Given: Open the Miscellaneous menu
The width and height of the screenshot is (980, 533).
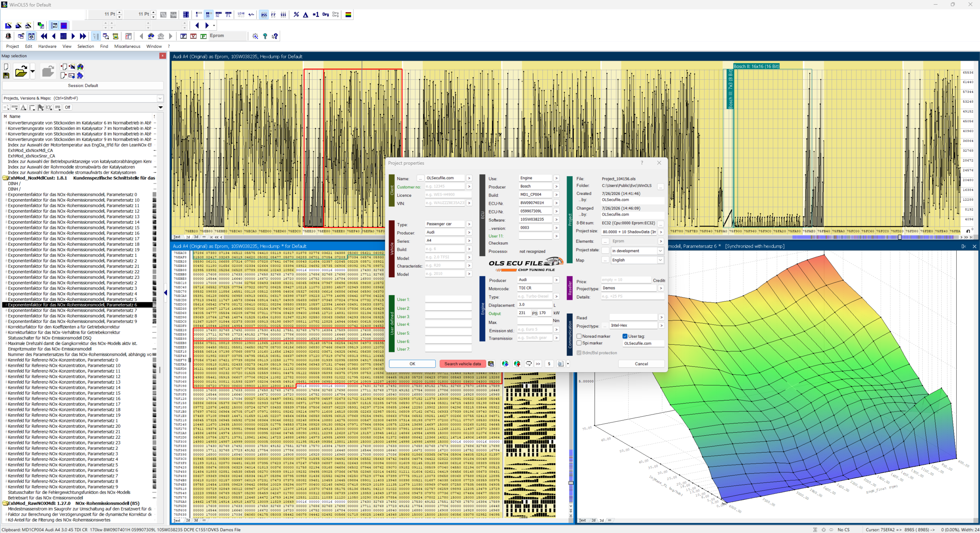Looking at the screenshot, I should (127, 46).
